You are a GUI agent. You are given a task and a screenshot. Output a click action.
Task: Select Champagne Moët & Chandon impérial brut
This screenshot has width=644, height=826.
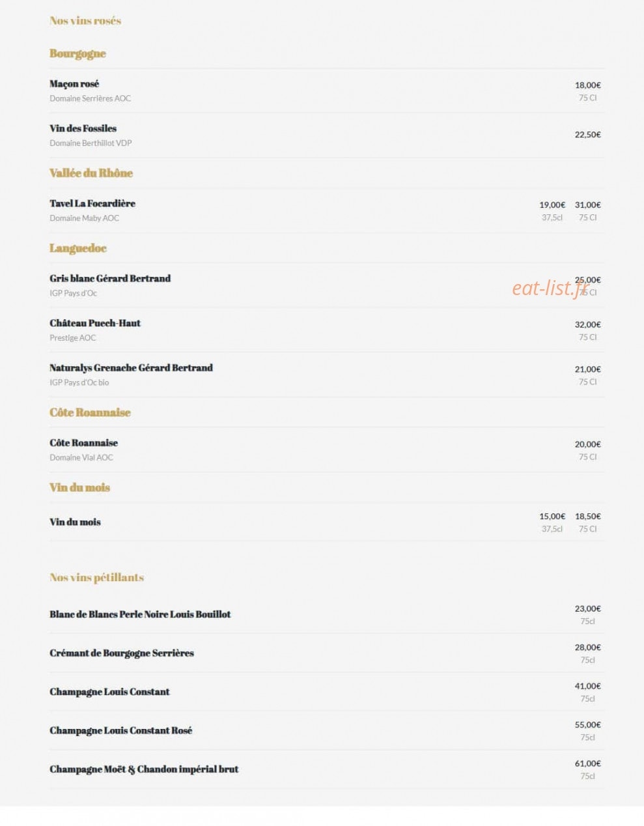point(144,769)
